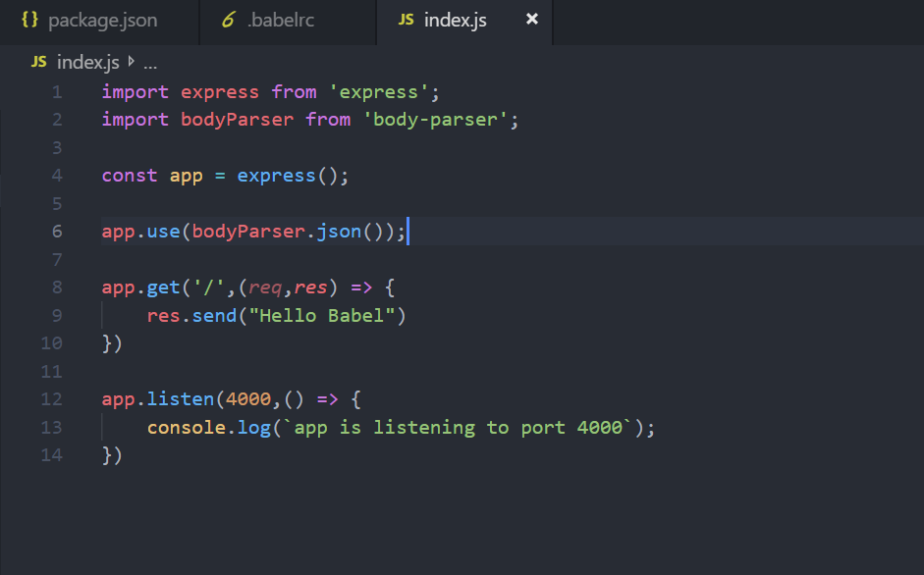924x575 pixels.
Task: Click the JS file icon in breadcrumb
Action: (39, 63)
